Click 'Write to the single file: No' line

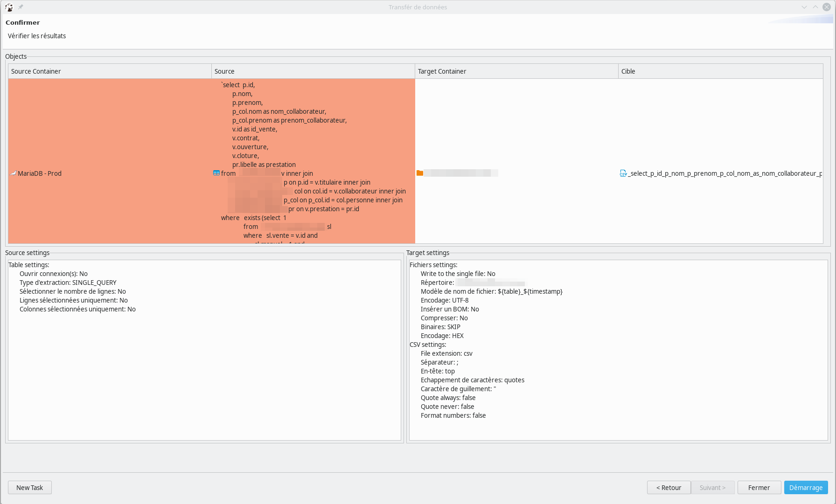[x=458, y=274]
